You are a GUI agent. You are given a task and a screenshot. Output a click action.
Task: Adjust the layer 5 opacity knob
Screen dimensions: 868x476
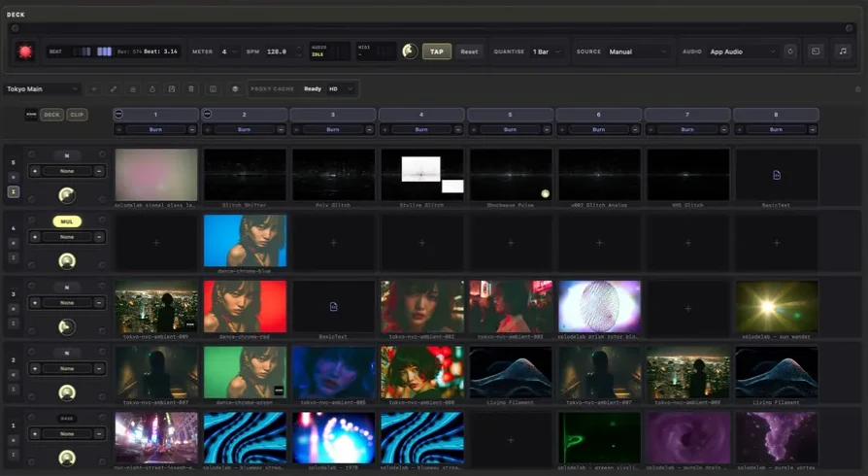(67, 194)
